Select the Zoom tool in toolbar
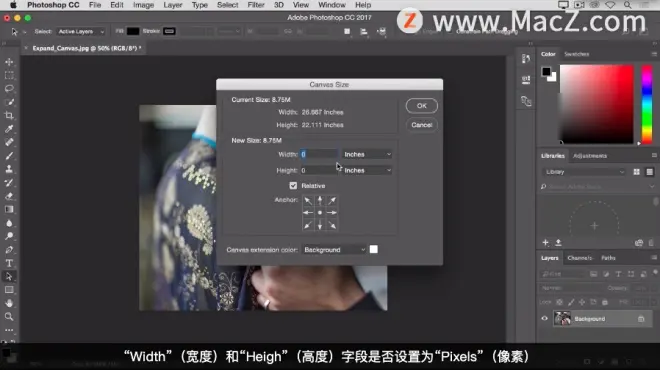Screen dimensions: 660x370 pos(9,317)
